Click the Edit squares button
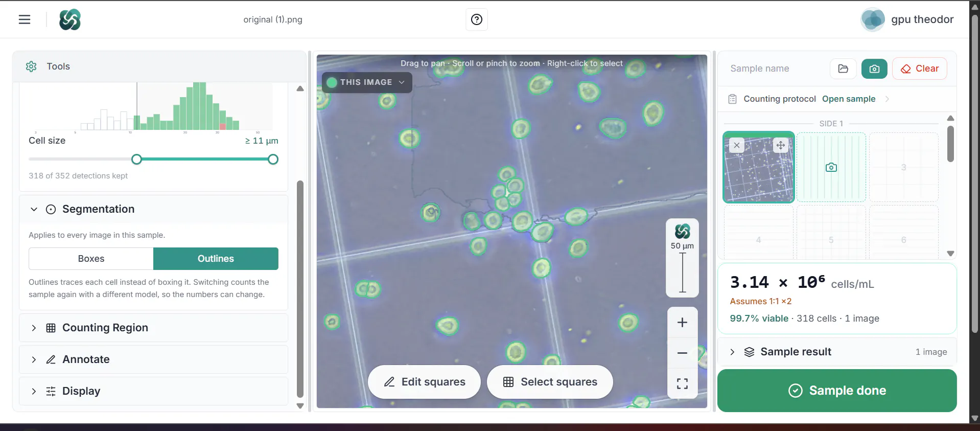 424,382
